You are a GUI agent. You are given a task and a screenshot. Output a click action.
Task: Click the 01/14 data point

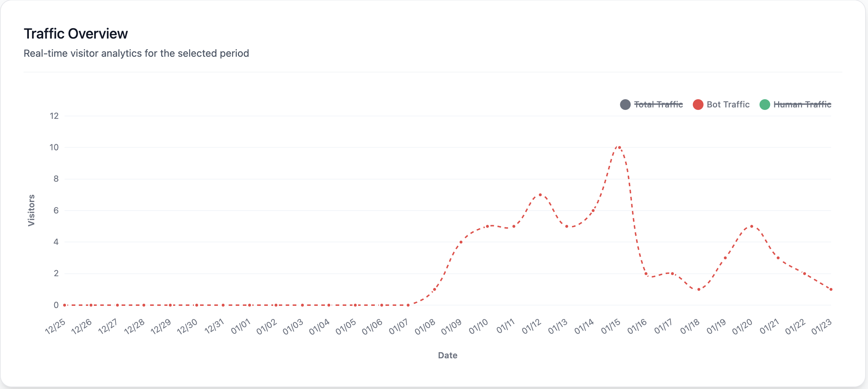click(x=593, y=211)
